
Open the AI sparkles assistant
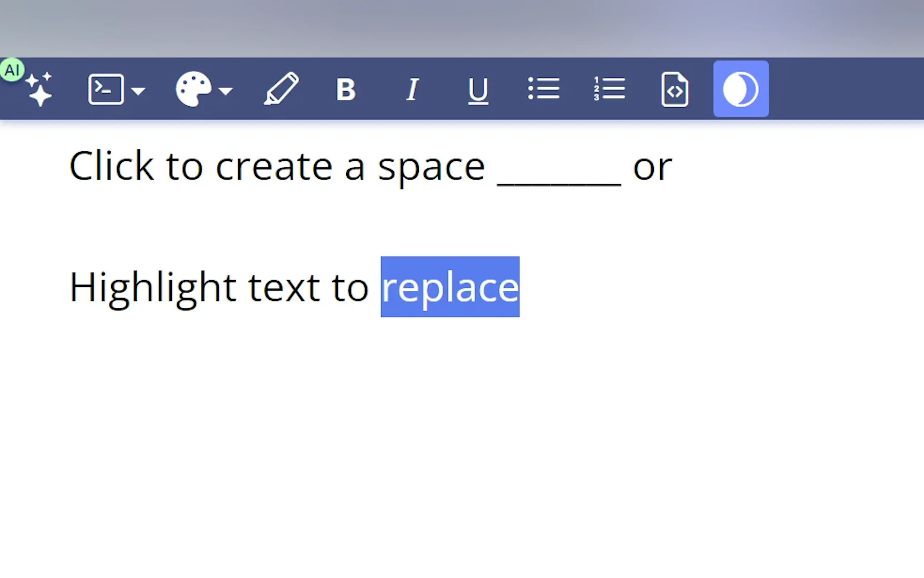[39, 90]
